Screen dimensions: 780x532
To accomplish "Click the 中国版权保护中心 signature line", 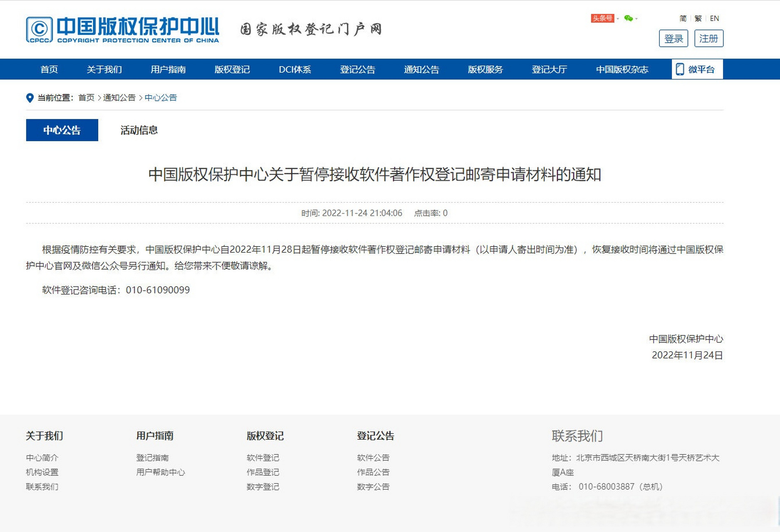I will [686, 339].
